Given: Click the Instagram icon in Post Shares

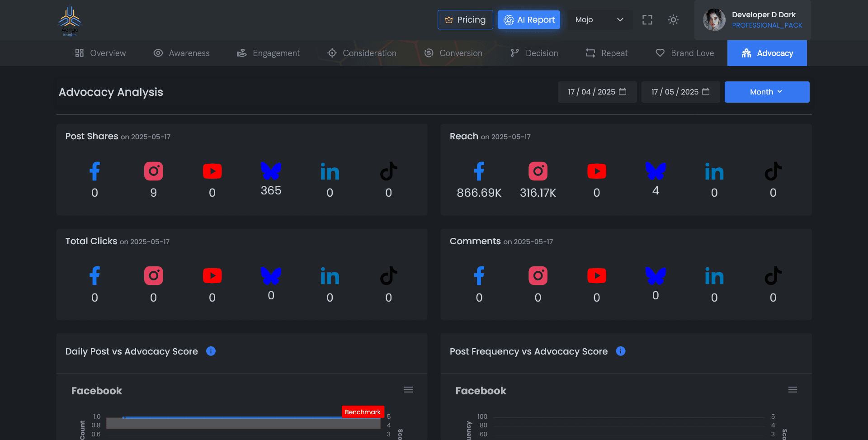Looking at the screenshot, I should [x=154, y=171].
